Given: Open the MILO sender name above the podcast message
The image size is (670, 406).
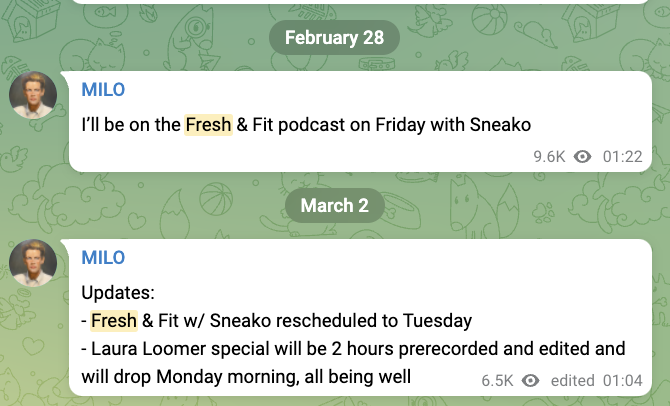Looking at the screenshot, I should (103, 90).
